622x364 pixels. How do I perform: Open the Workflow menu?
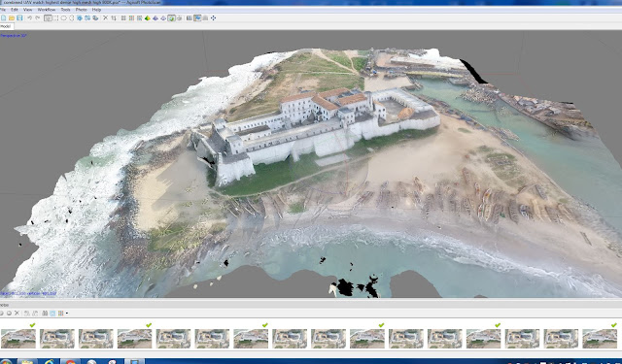click(47, 10)
